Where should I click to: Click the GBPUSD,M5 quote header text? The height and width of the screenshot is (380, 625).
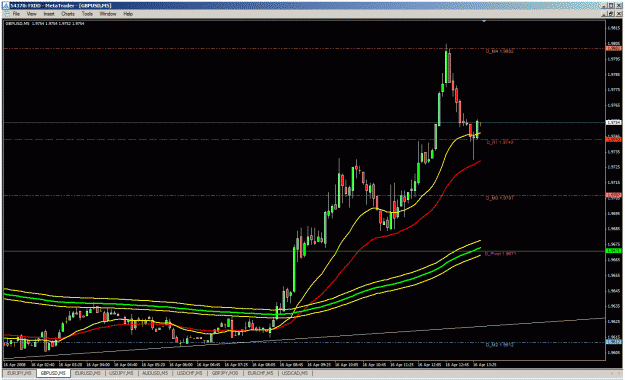coord(45,24)
